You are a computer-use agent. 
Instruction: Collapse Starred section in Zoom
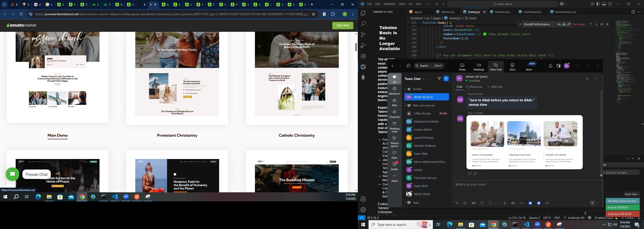(405, 89)
